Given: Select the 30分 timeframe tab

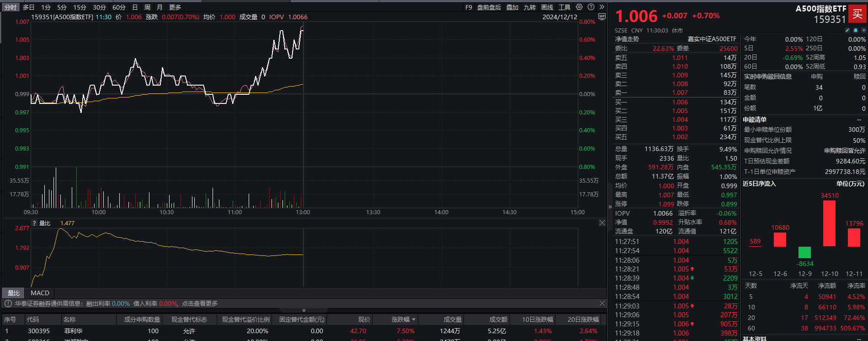Looking at the screenshot, I should pyautogui.click(x=99, y=7).
